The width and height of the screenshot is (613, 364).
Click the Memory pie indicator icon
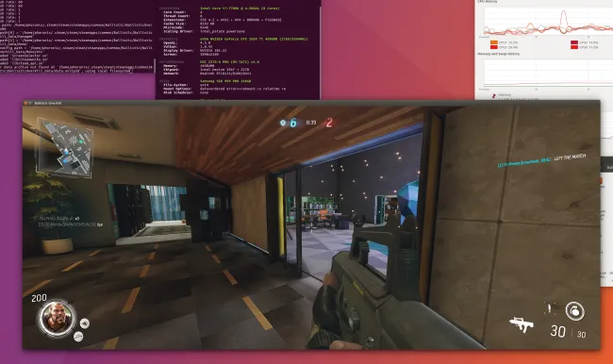click(493, 95)
